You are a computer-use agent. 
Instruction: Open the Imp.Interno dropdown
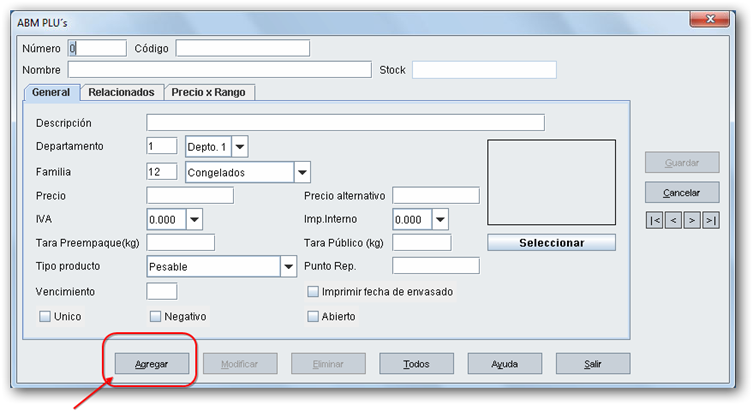440,220
